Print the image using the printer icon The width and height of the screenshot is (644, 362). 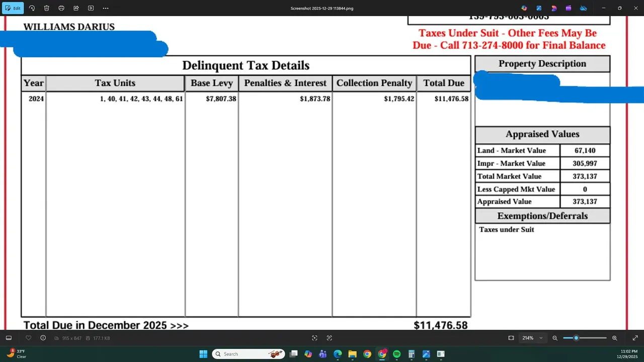pyautogui.click(x=61, y=8)
